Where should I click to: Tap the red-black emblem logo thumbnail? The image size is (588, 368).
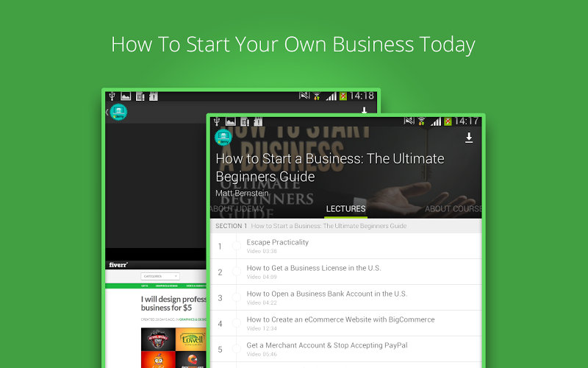[158, 339]
